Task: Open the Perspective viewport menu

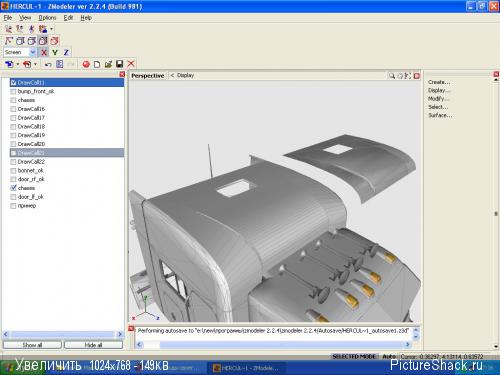Action: pyautogui.click(x=148, y=76)
